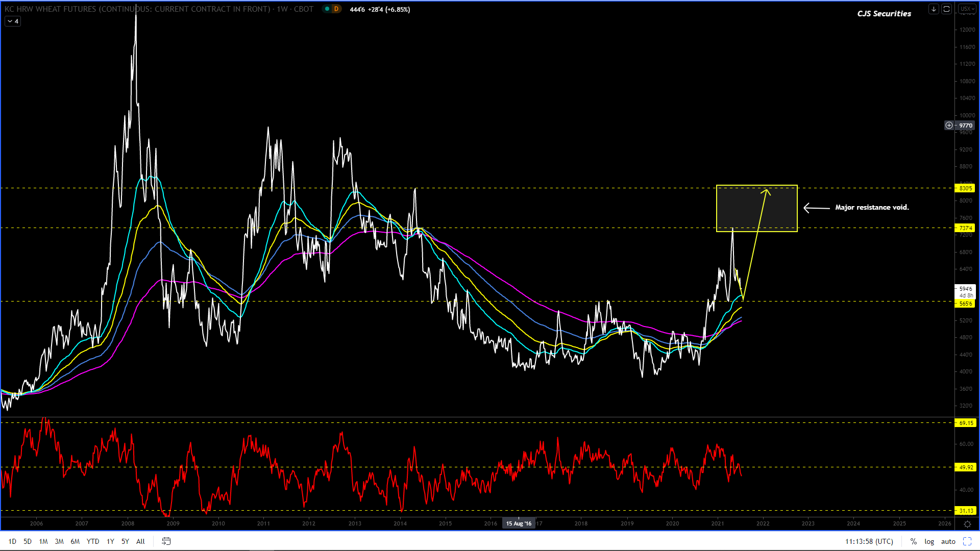The width and height of the screenshot is (980, 551).
Task: Open the time zone menu showing UTC
Action: [869, 541]
